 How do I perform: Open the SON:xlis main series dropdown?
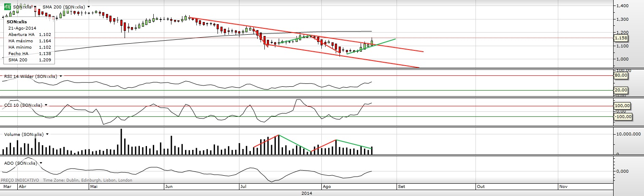35,7
